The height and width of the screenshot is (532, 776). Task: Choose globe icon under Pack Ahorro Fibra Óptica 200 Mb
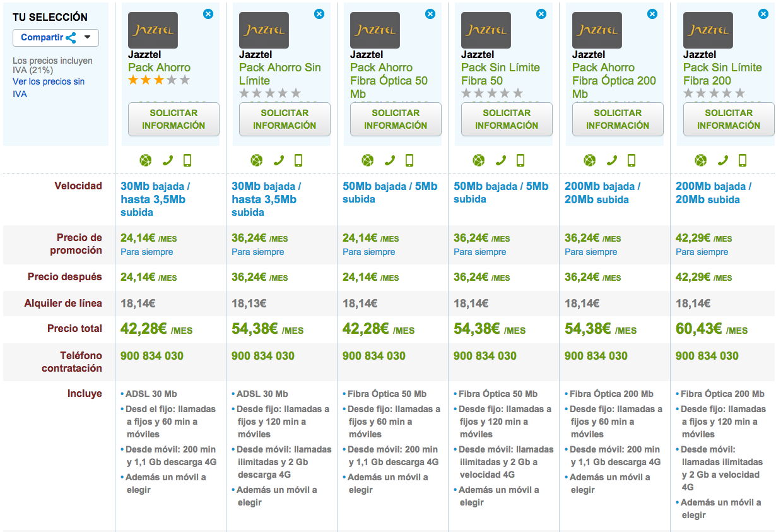click(590, 160)
